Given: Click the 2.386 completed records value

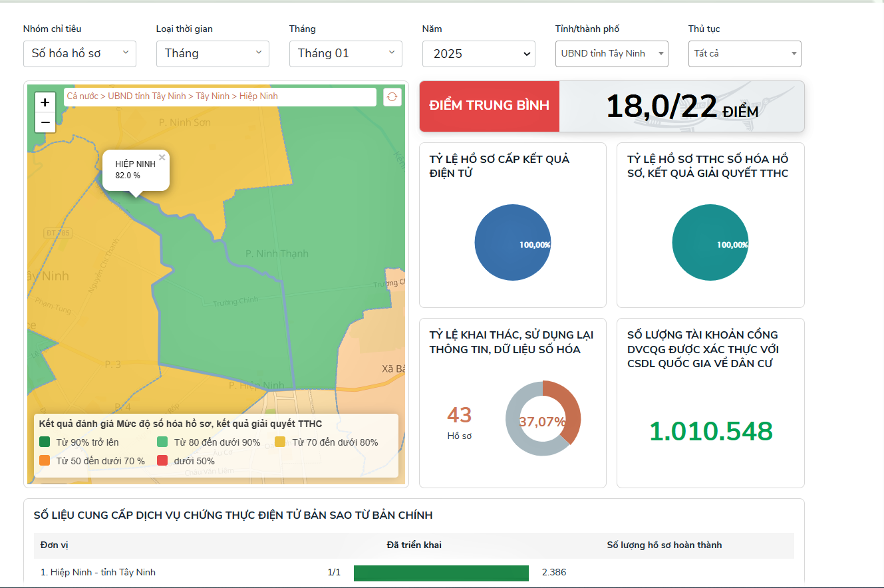Looking at the screenshot, I should 554,572.
